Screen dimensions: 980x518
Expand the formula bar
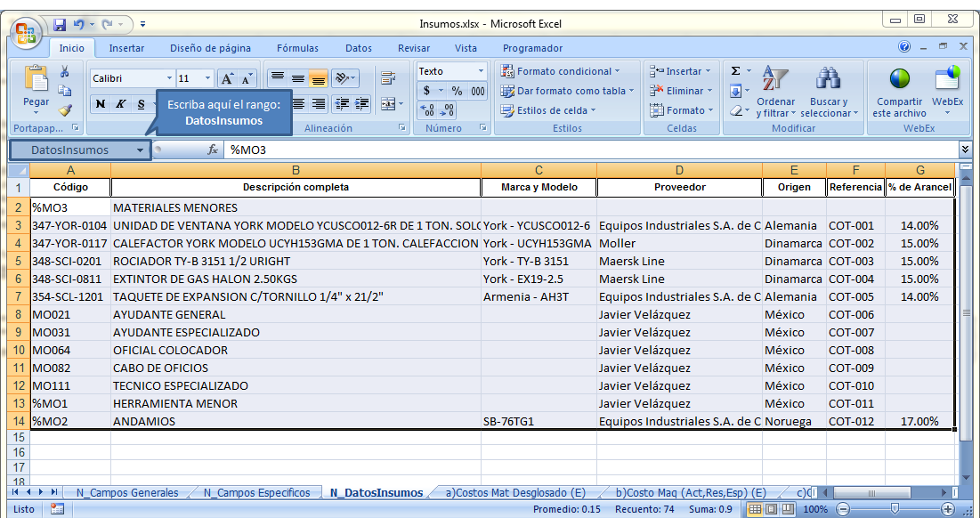(966, 150)
